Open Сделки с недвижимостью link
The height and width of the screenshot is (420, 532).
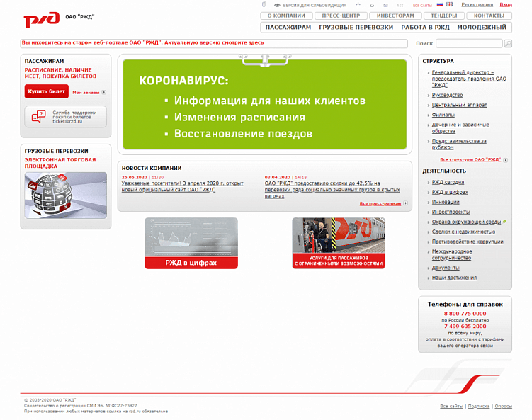pyautogui.click(x=463, y=232)
